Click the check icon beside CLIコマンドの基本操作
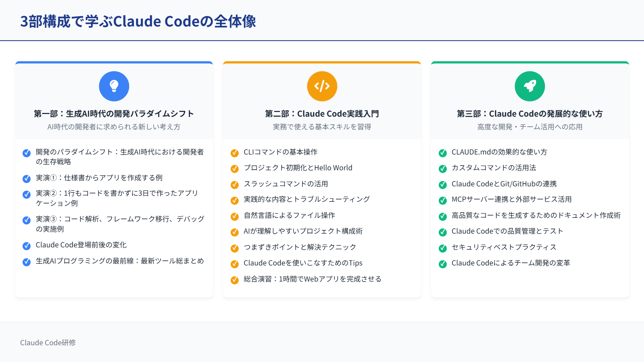This screenshot has height=362, width=644. click(x=235, y=153)
